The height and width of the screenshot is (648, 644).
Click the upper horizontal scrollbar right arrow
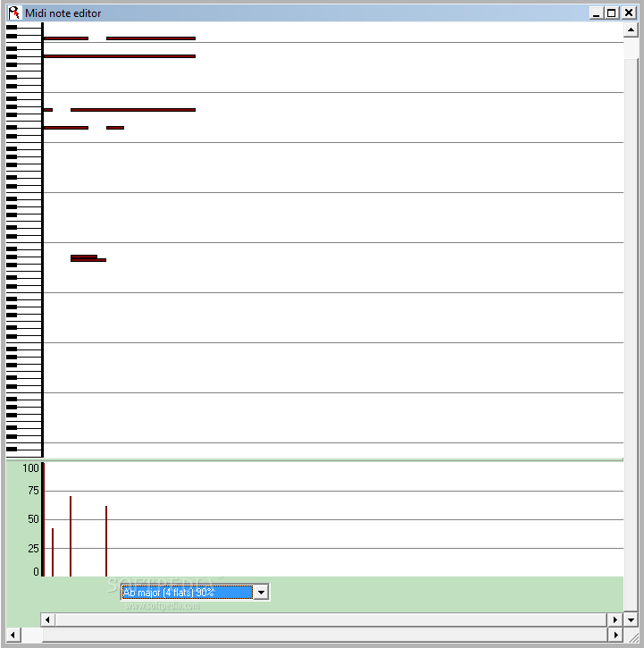click(615, 619)
